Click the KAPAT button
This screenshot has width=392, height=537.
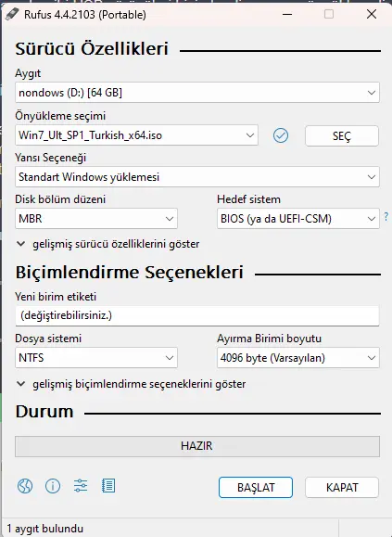pos(342,487)
